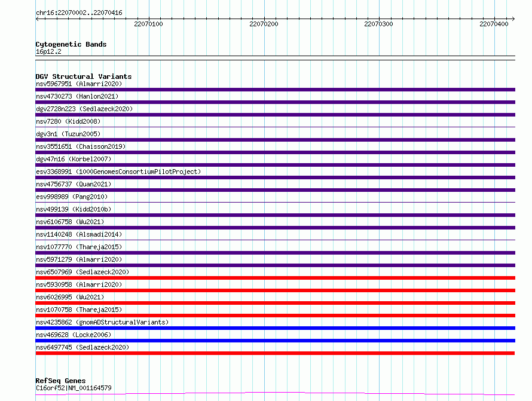
Task: Click ruler position 22070400
Action: (x=494, y=24)
